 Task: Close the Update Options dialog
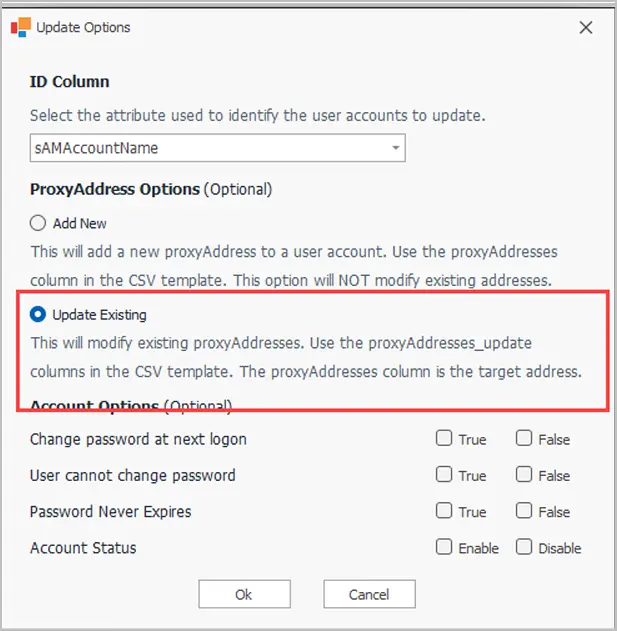586,28
